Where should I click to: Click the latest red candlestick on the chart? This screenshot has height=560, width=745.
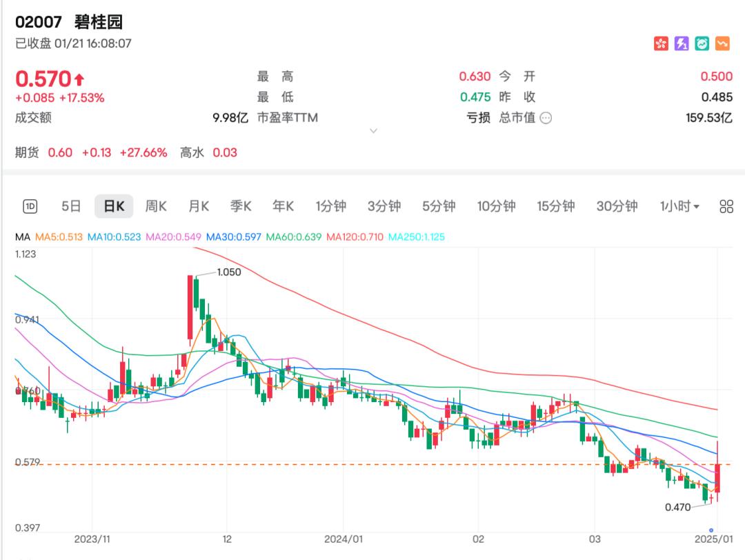click(717, 478)
